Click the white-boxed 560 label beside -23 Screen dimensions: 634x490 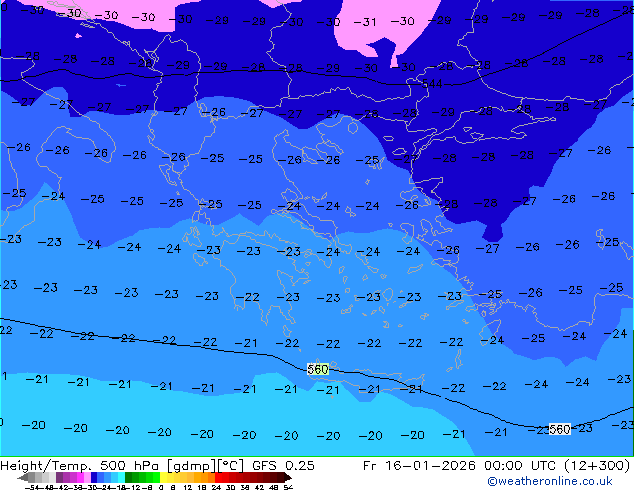click(560, 429)
